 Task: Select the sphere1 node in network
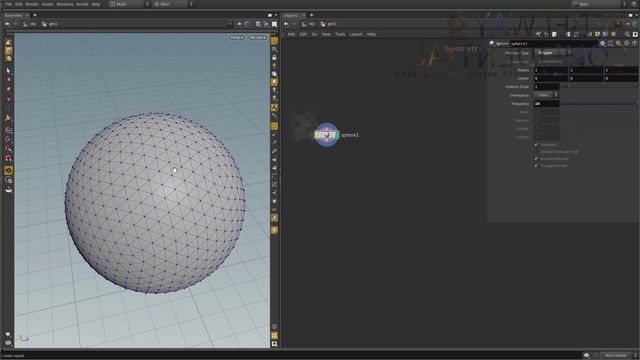click(326, 135)
